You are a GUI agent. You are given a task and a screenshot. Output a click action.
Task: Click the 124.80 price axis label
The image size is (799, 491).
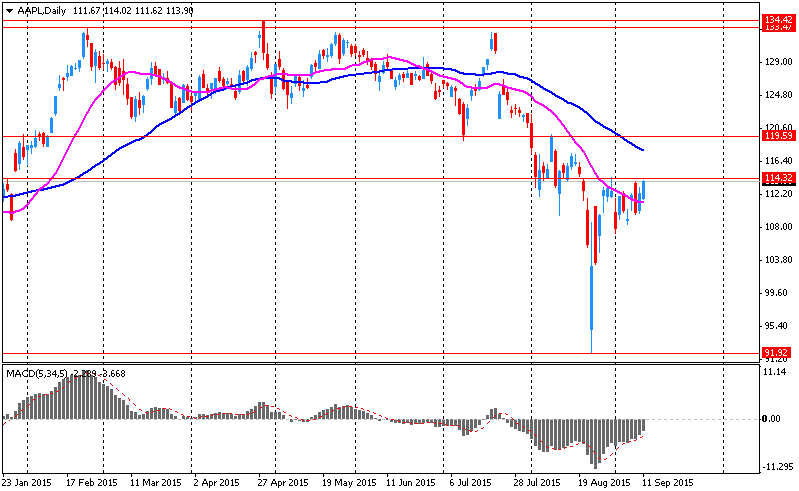778,95
